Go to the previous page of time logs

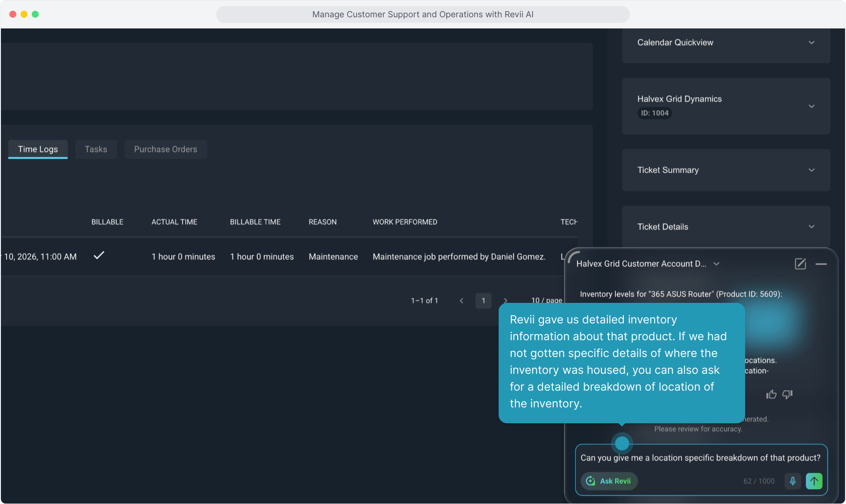pyautogui.click(x=461, y=301)
